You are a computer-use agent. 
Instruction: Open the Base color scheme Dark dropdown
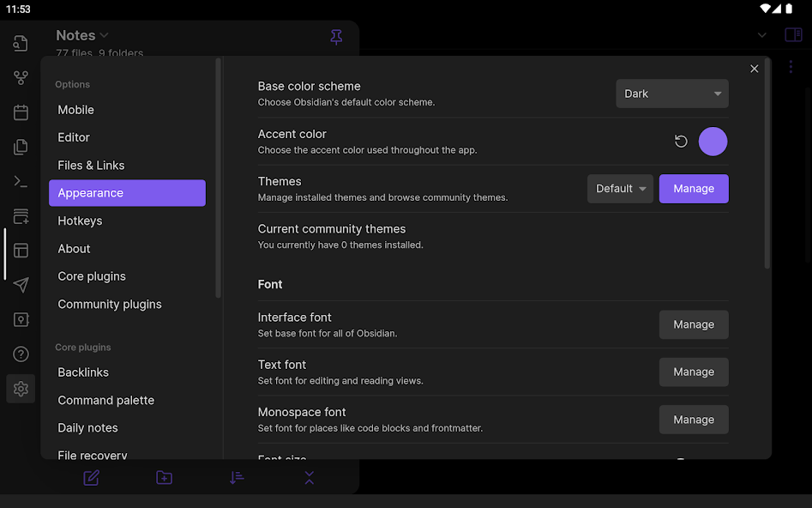(x=671, y=94)
